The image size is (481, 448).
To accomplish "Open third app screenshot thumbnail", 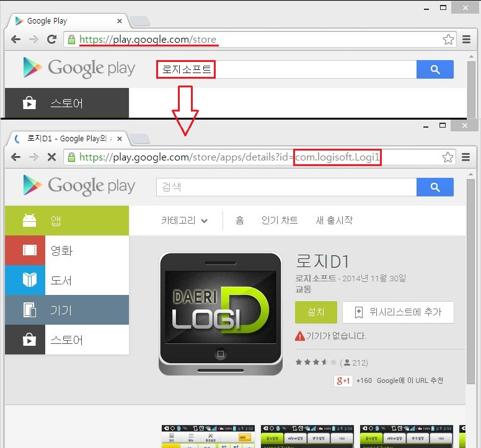I will (406, 436).
